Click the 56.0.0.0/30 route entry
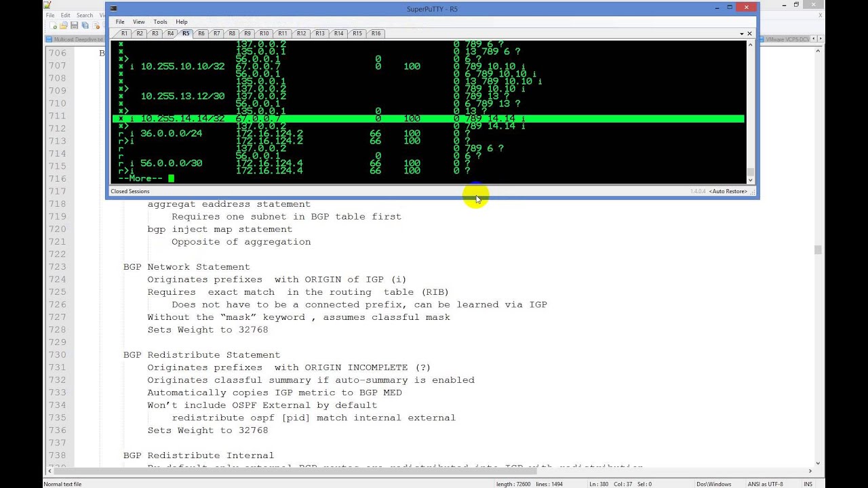The image size is (868, 488). pos(171,163)
